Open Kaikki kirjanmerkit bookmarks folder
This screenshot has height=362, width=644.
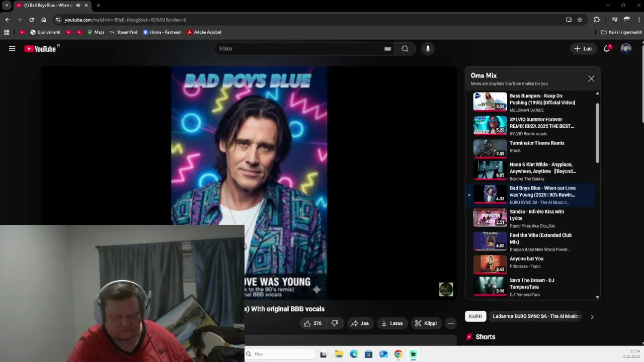[x=621, y=32]
